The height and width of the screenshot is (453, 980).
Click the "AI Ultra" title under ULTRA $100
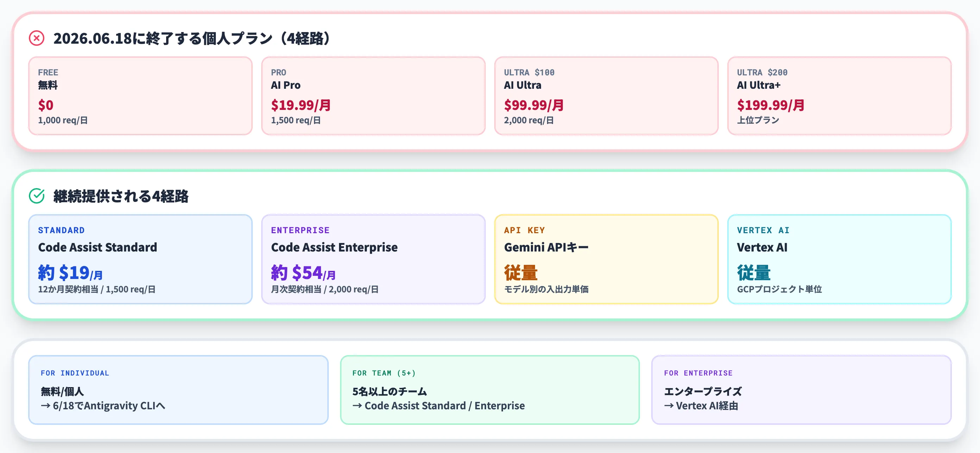[523, 85]
